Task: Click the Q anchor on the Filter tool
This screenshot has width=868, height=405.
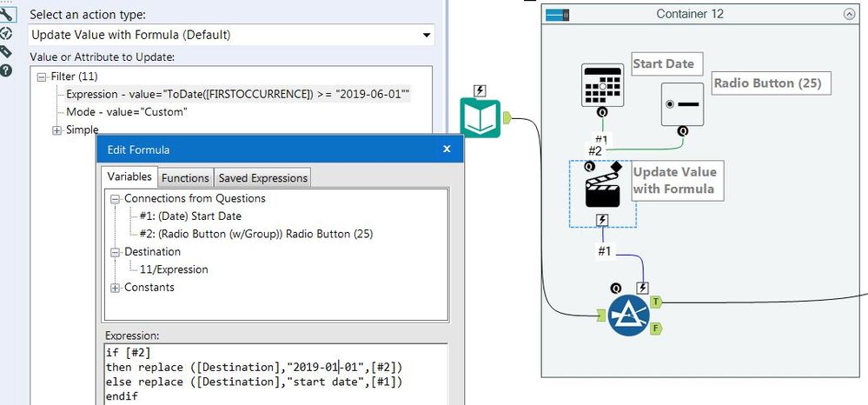Action: pos(616,288)
